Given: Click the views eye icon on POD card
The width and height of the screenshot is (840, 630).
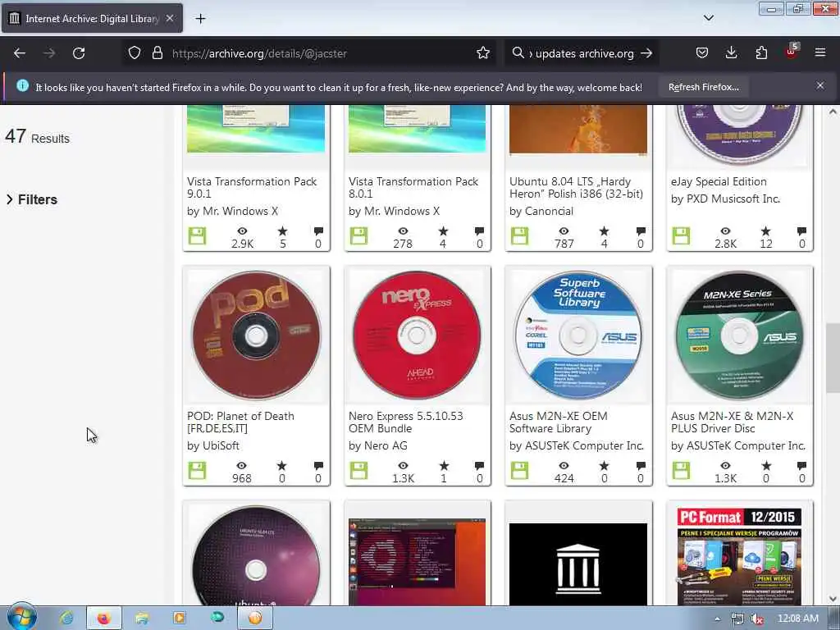Looking at the screenshot, I should tap(242, 466).
